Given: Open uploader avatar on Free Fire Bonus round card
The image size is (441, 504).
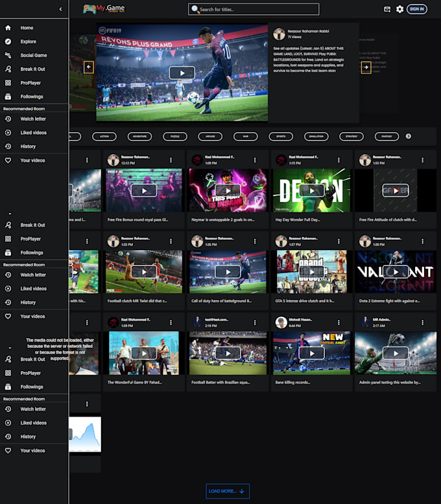Looking at the screenshot, I should pyautogui.click(x=113, y=160).
